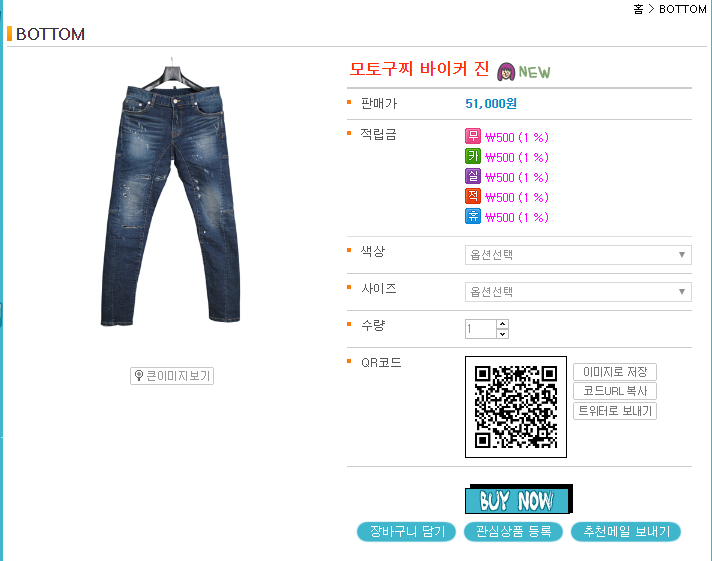Click 이미지로 저장 button beside QR code
The height and width of the screenshot is (561, 712).
coord(615,372)
